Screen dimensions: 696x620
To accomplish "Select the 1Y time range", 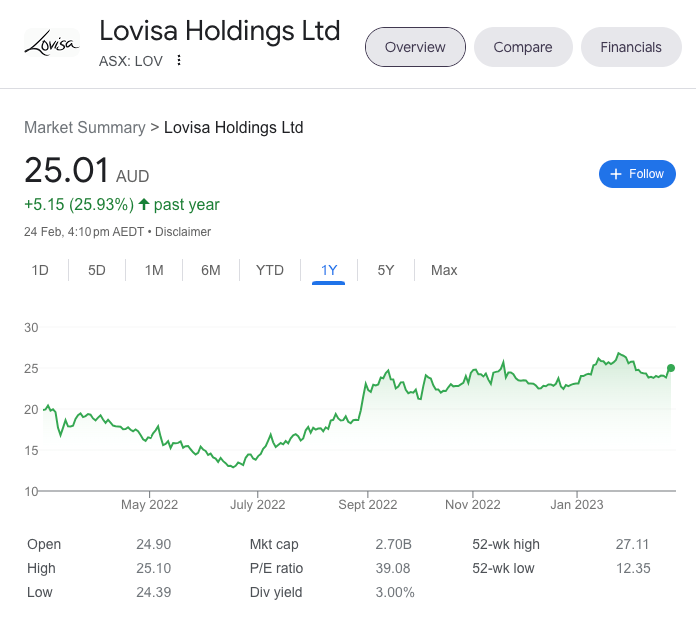I will [x=329, y=270].
